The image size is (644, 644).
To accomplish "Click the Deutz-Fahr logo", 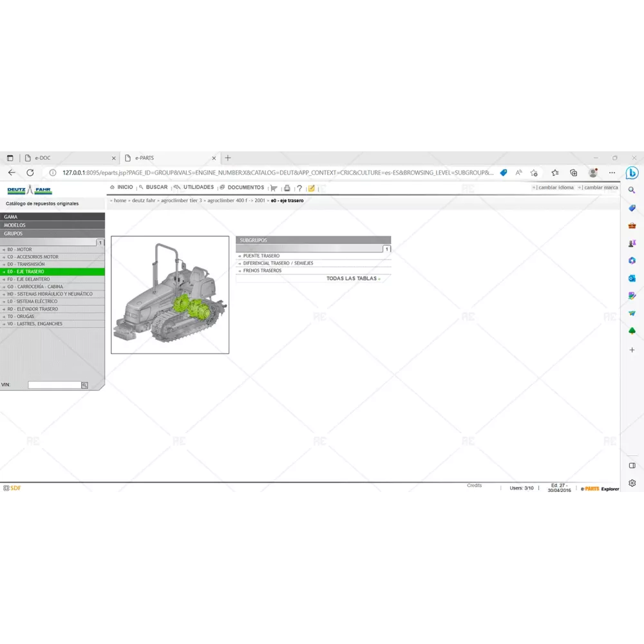I will pyautogui.click(x=30, y=190).
